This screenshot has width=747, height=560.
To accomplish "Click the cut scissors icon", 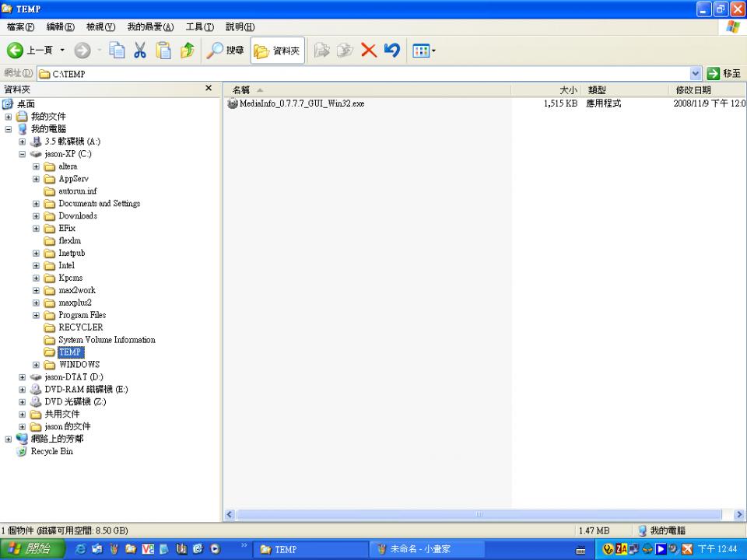I will click(140, 50).
